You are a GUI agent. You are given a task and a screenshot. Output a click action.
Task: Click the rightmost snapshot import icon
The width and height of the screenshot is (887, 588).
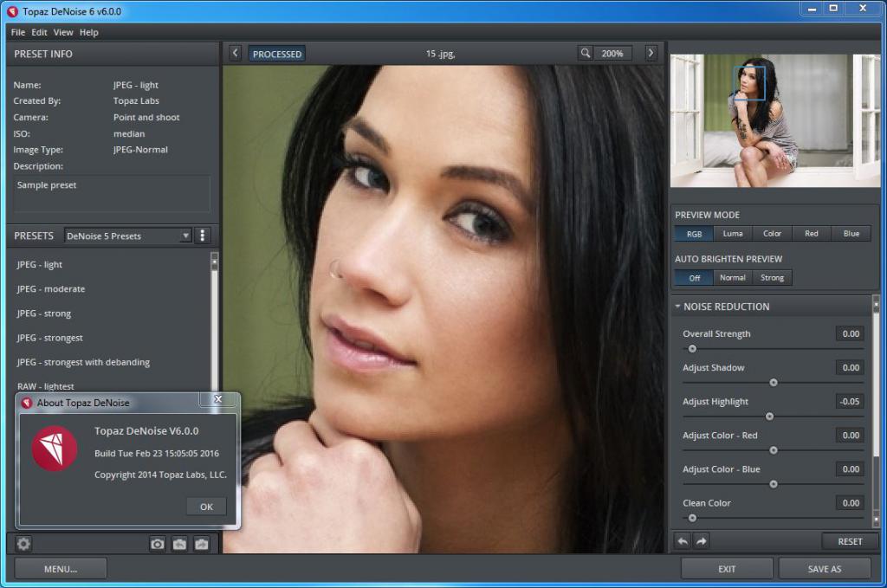tap(201, 544)
